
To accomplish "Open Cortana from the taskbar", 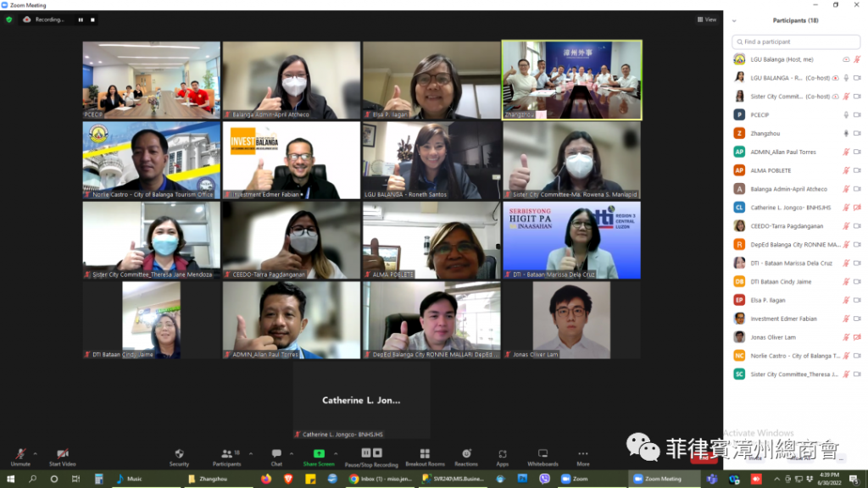I will pos(53,480).
